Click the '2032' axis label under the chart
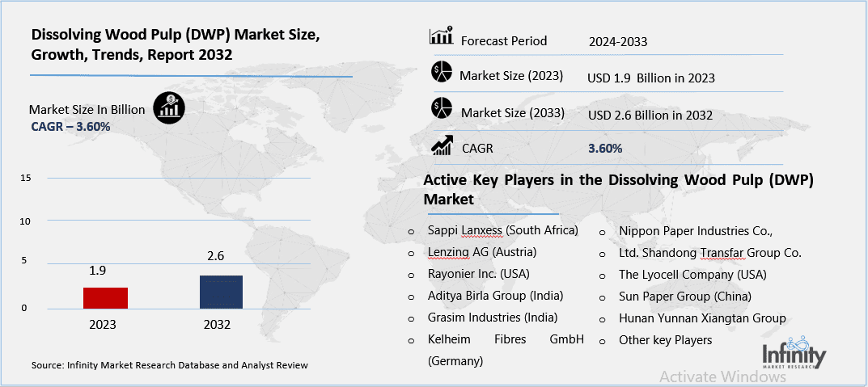Screen dimensions: 868x387 click(217, 325)
